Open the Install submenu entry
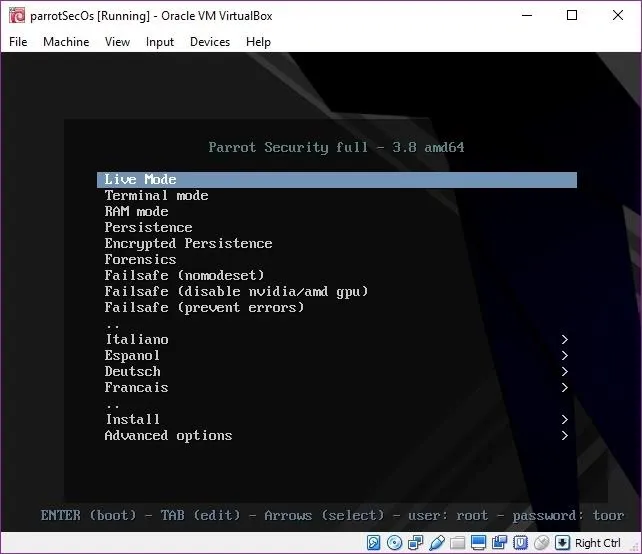The image size is (642, 554). point(337,419)
